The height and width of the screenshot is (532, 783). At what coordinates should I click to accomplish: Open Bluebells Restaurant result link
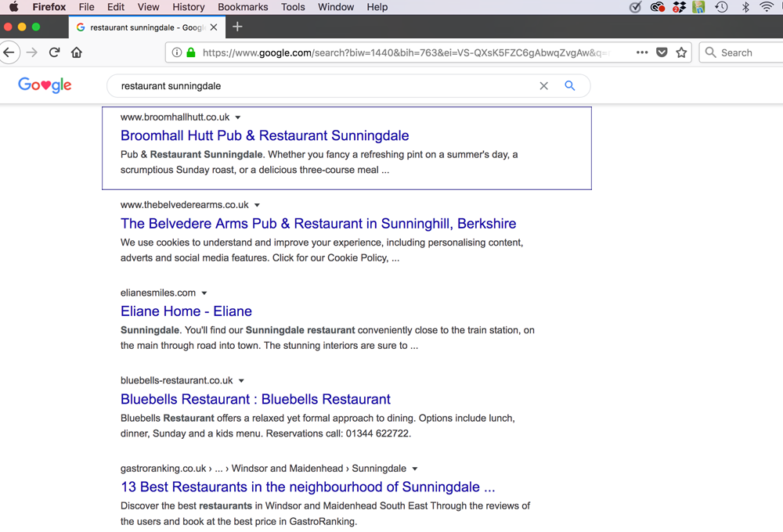coord(255,399)
